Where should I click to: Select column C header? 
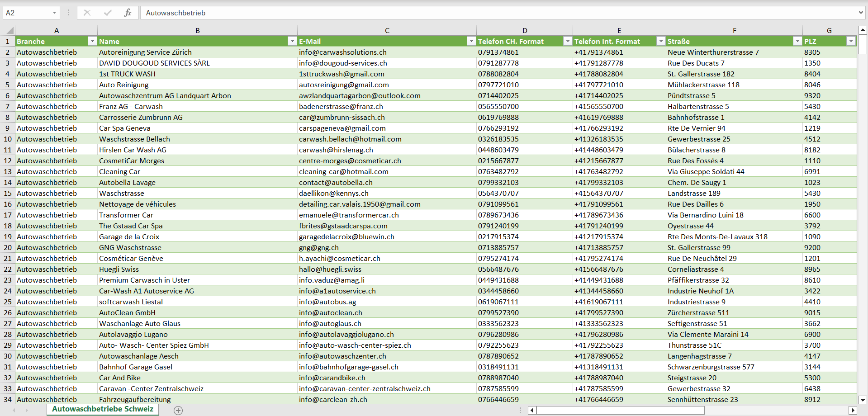tap(387, 31)
